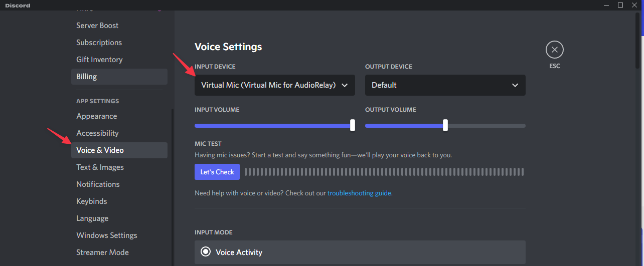644x266 pixels.
Task: Open Notifications settings
Action: click(98, 184)
